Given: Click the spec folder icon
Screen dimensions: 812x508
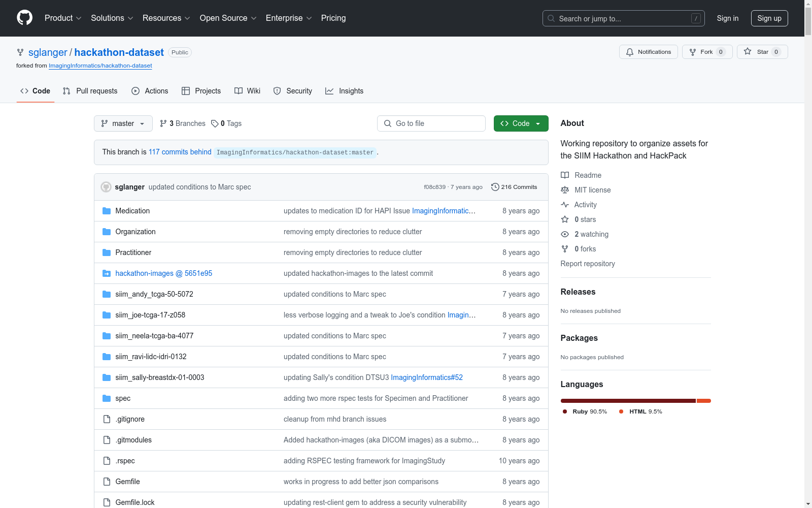Looking at the screenshot, I should tap(107, 398).
